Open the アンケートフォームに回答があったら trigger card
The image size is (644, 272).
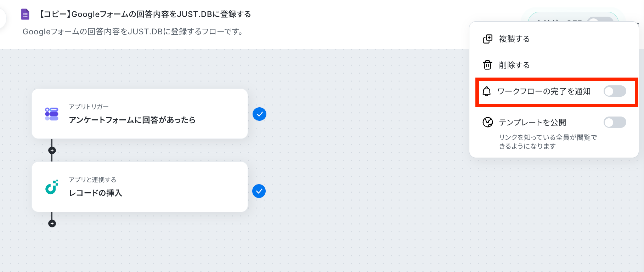140,114
